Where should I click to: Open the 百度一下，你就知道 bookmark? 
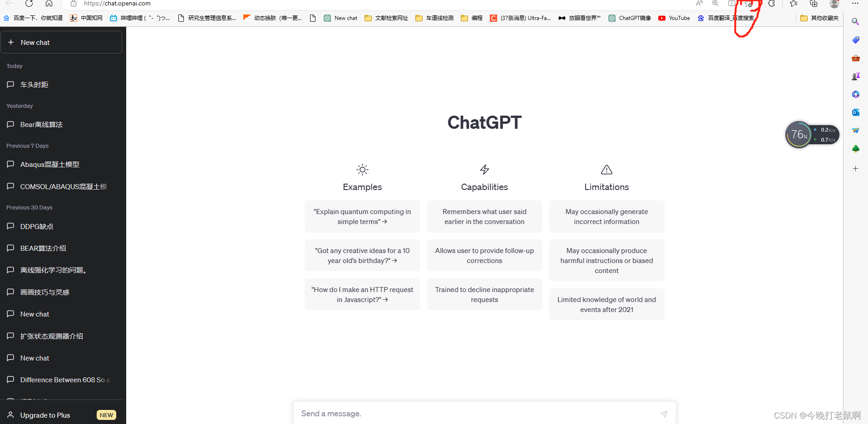(33, 18)
